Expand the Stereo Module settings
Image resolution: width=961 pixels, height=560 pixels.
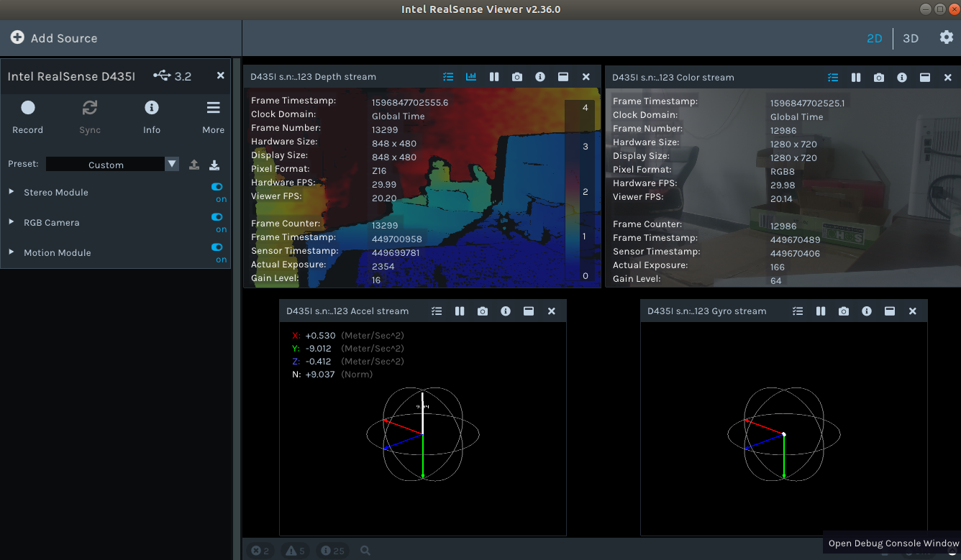[12, 192]
